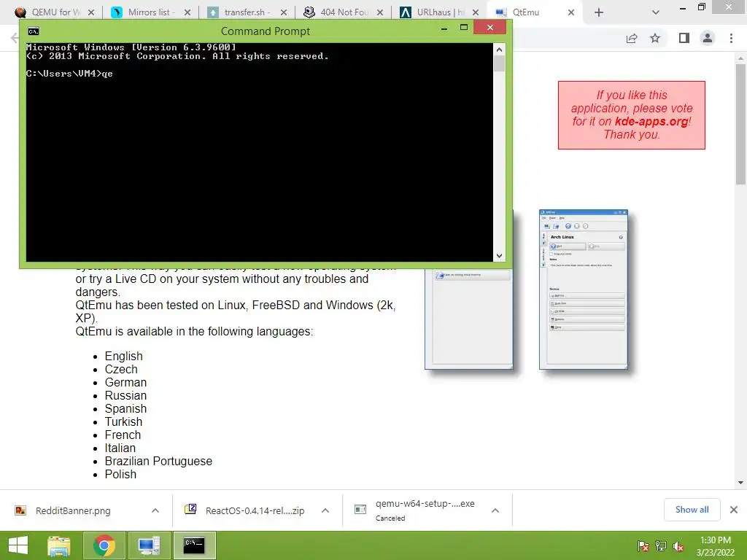Click the 'English' language list item
This screenshot has height=560, width=747.
[123, 356]
